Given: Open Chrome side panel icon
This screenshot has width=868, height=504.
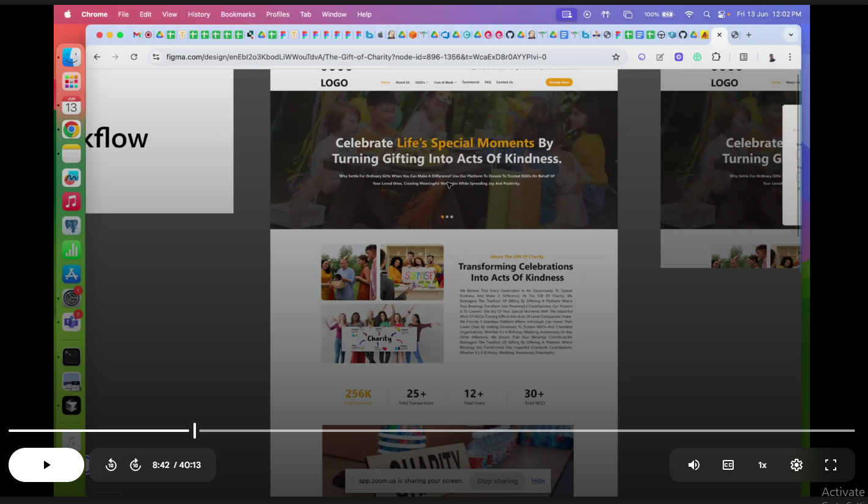Looking at the screenshot, I should pyautogui.click(x=743, y=57).
